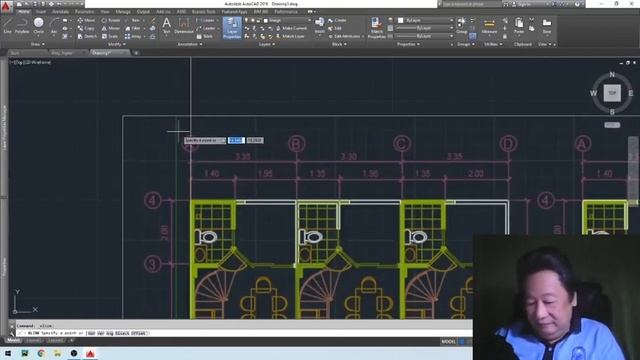Select the Model layout tab

pyautogui.click(x=13, y=340)
